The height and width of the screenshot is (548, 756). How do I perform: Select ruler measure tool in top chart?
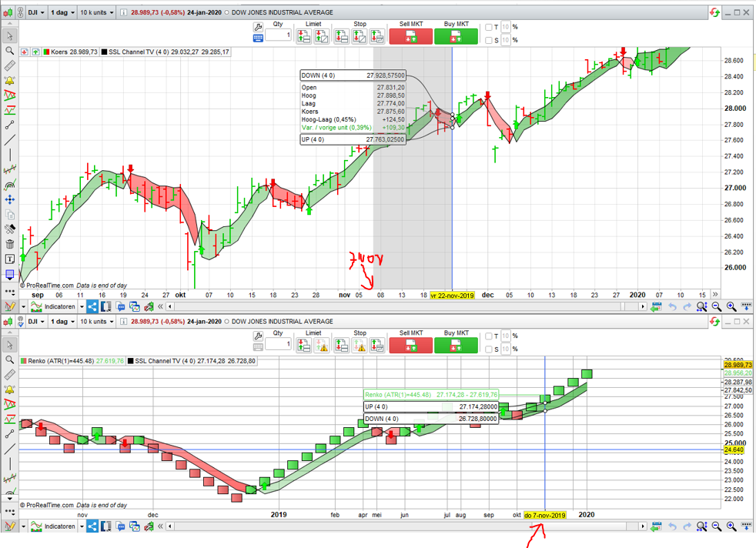(10, 65)
